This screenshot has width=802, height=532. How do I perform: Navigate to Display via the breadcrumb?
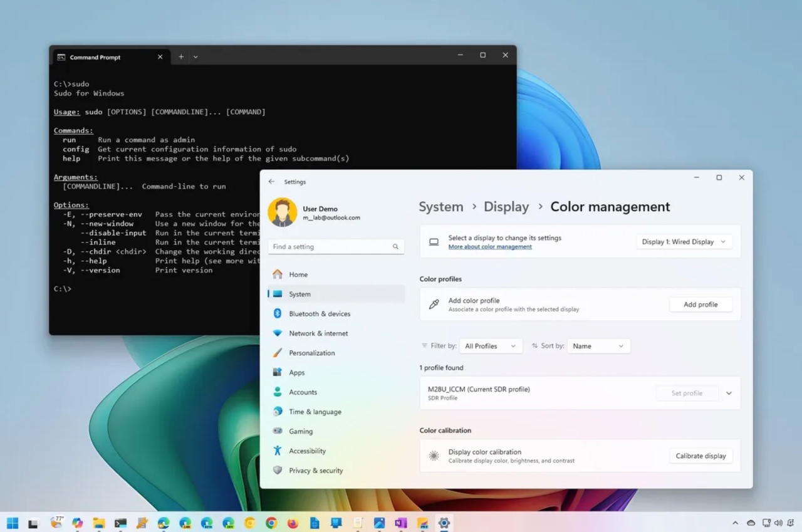click(506, 206)
